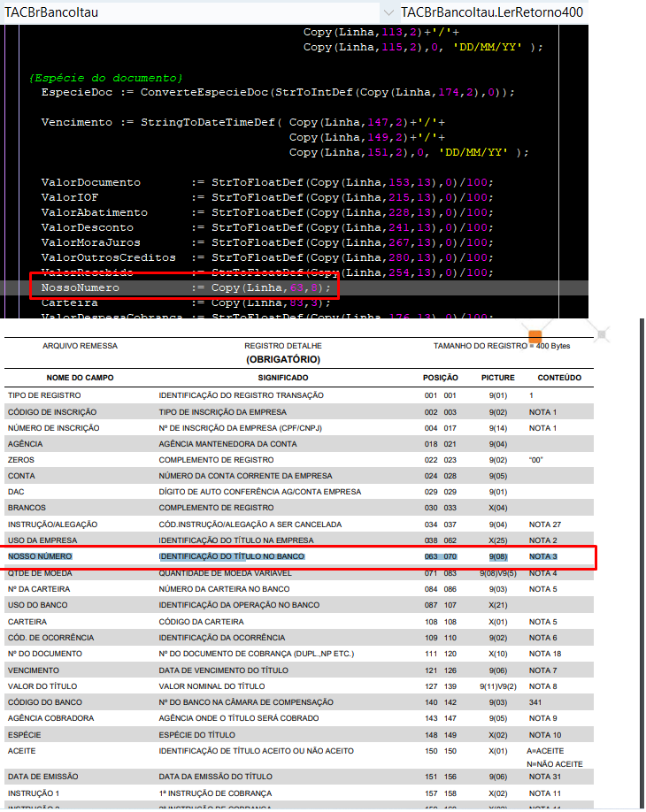Click the ARQUIVO REMESSA heading
The width and height of the screenshot is (646, 812).
coord(80,346)
